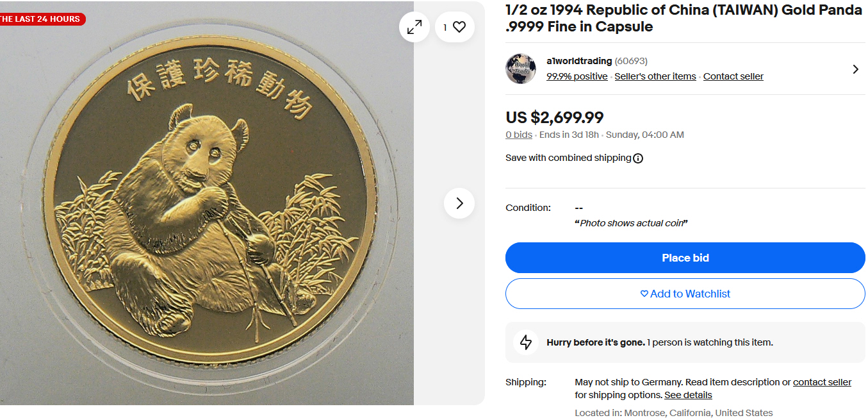Click the Place bid button

click(685, 258)
